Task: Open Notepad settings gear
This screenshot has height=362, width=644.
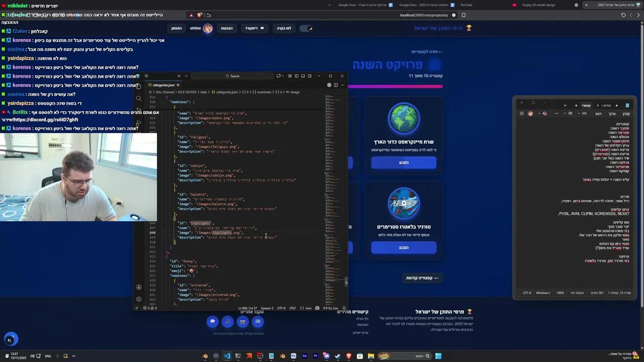Action: click(522, 114)
